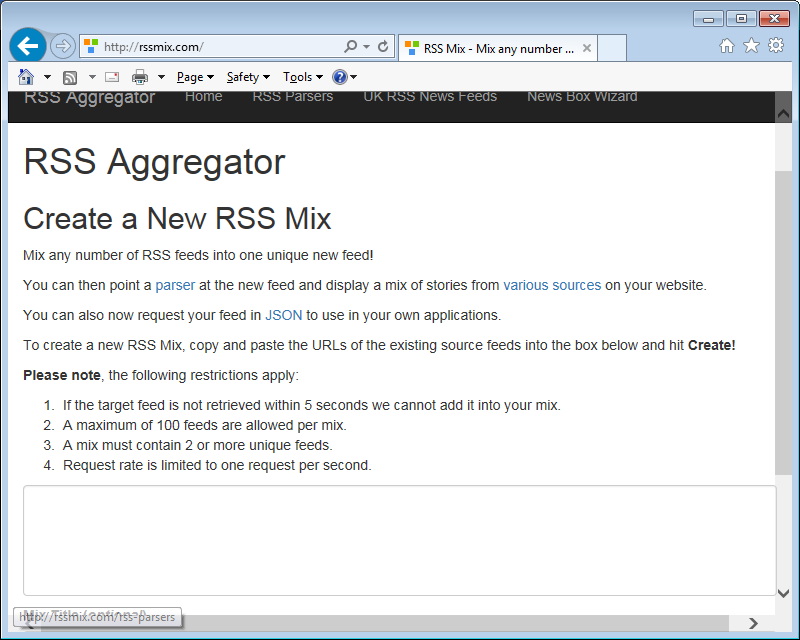The image size is (800, 640).
Task: Expand the Safety dropdown menu
Action: [x=248, y=77]
